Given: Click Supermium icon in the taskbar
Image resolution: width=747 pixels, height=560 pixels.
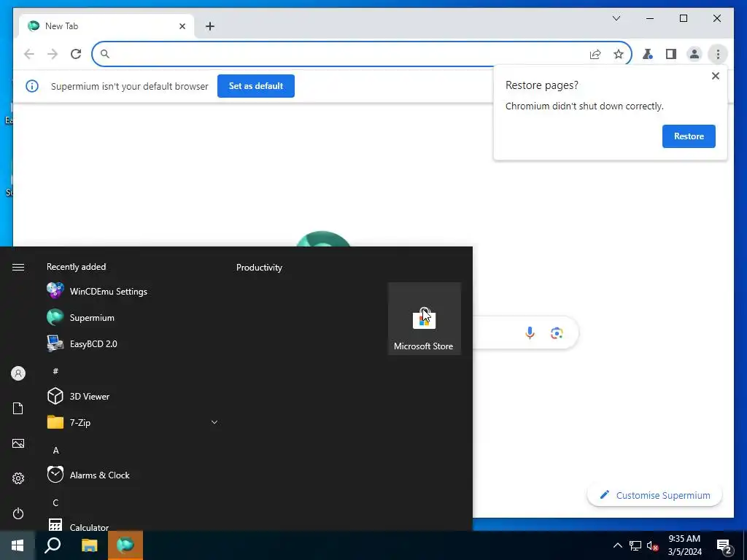Looking at the screenshot, I should pos(125,545).
